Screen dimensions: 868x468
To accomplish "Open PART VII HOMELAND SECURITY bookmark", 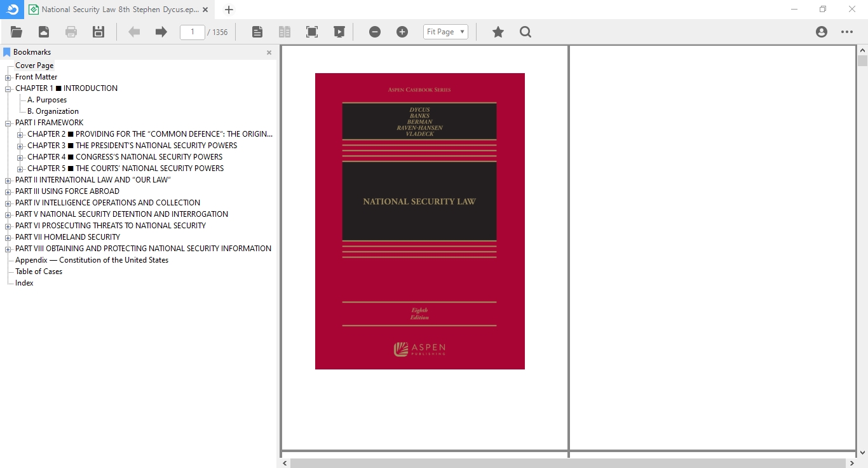I will (x=67, y=237).
